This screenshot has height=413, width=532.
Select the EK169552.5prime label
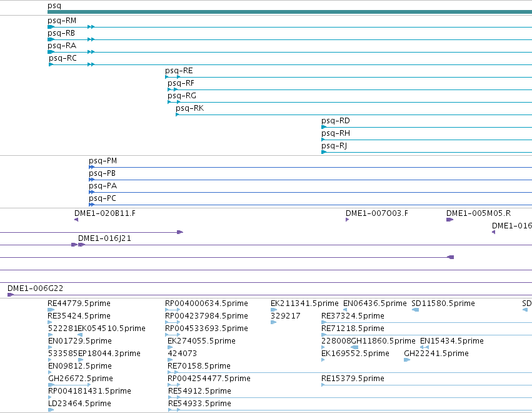click(x=355, y=354)
